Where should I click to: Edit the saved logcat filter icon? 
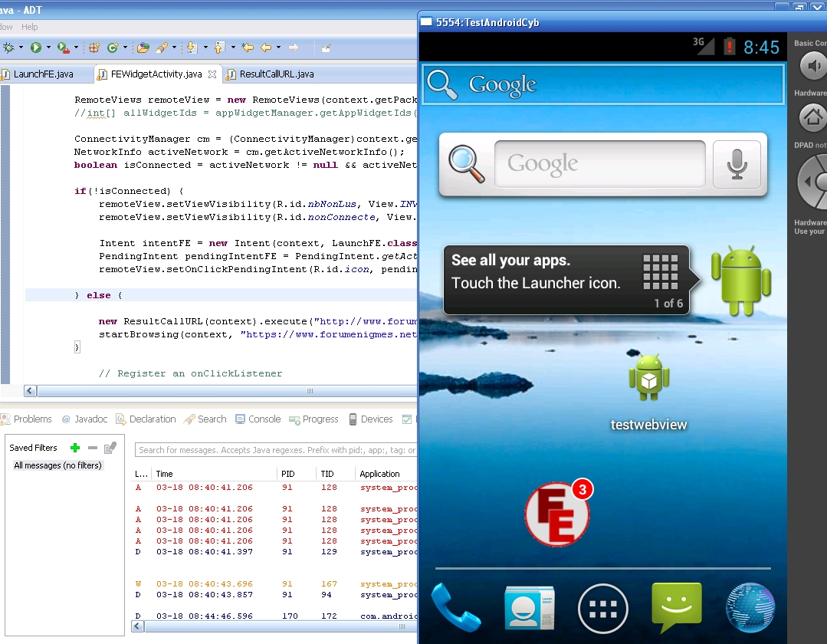pos(110,448)
